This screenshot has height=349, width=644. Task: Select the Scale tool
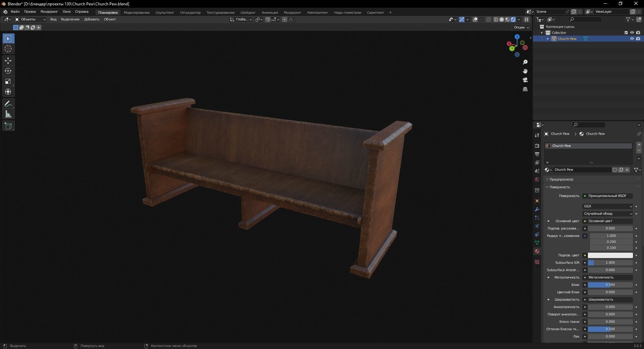pos(8,82)
